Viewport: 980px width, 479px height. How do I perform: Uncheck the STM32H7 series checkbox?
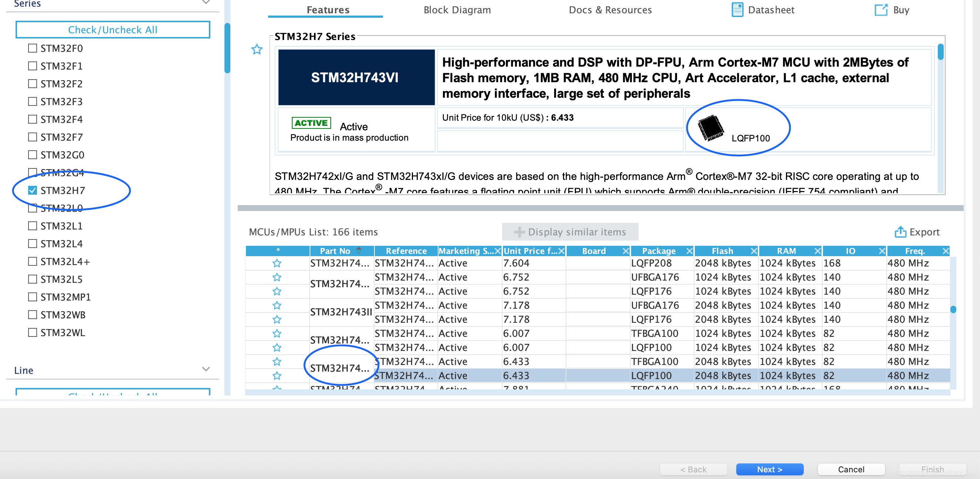33,191
